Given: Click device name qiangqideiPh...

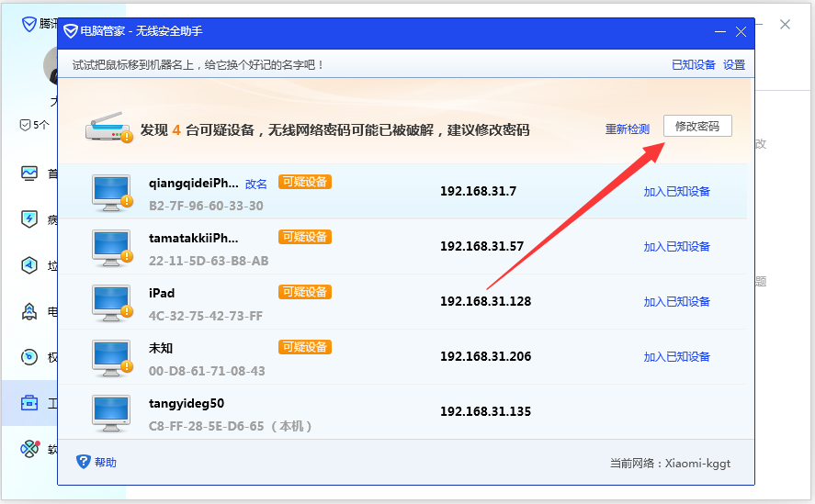Looking at the screenshot, I should [x=193, y=184].
